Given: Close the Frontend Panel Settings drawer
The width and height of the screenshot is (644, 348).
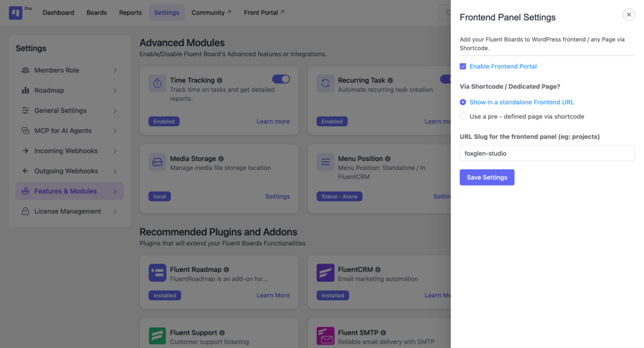Looking at the screenshot, I should click(x=629, y=14).
